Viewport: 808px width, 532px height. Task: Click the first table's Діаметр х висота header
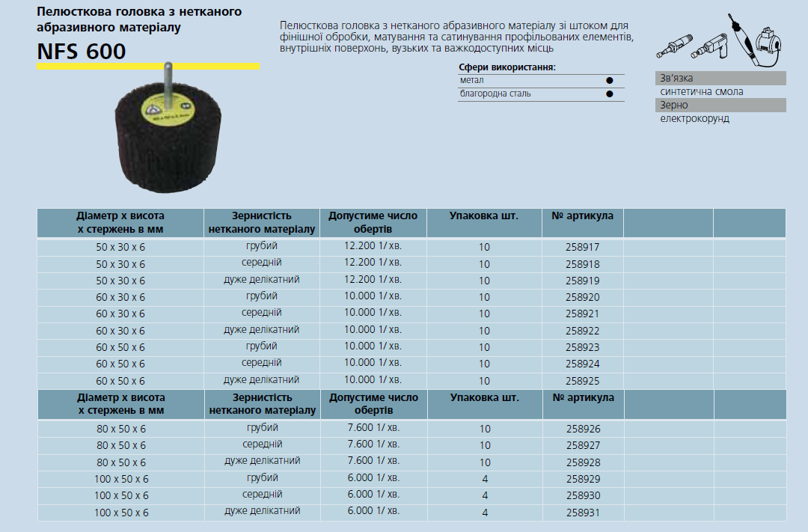[x=120, y=222]
